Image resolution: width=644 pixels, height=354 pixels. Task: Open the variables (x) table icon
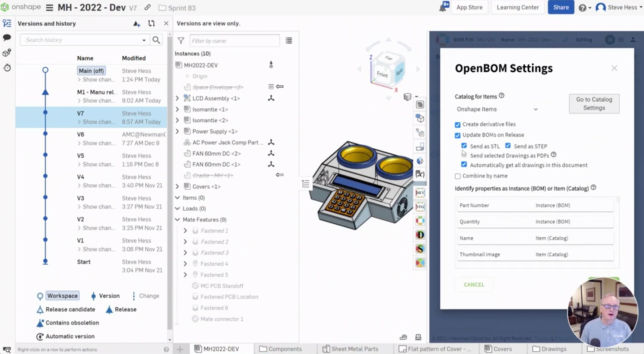[x=420, y=174]
